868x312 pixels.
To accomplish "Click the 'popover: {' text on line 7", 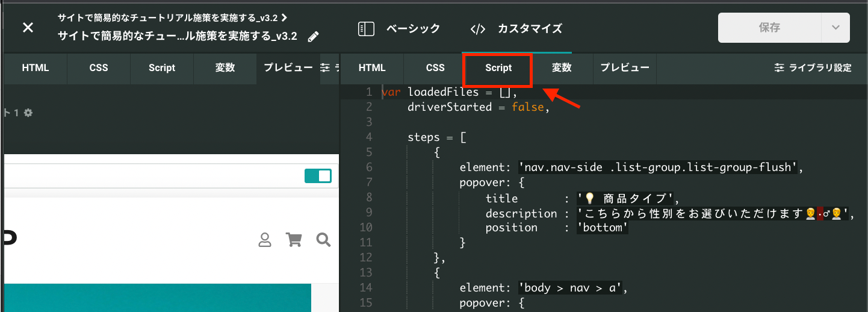I will click(492, 183).
